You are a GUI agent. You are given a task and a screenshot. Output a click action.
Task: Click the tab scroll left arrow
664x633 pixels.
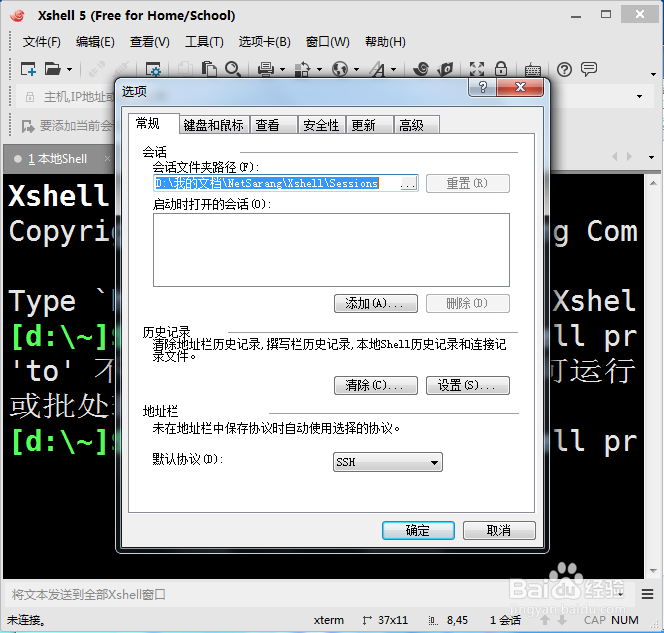(614, 157)
